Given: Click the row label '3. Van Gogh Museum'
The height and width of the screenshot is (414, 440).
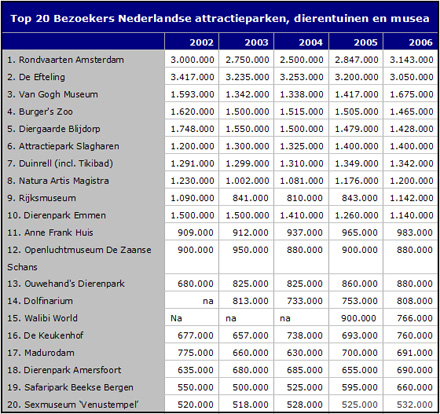Looking at the screenshot, I should [x=53, y=94].
